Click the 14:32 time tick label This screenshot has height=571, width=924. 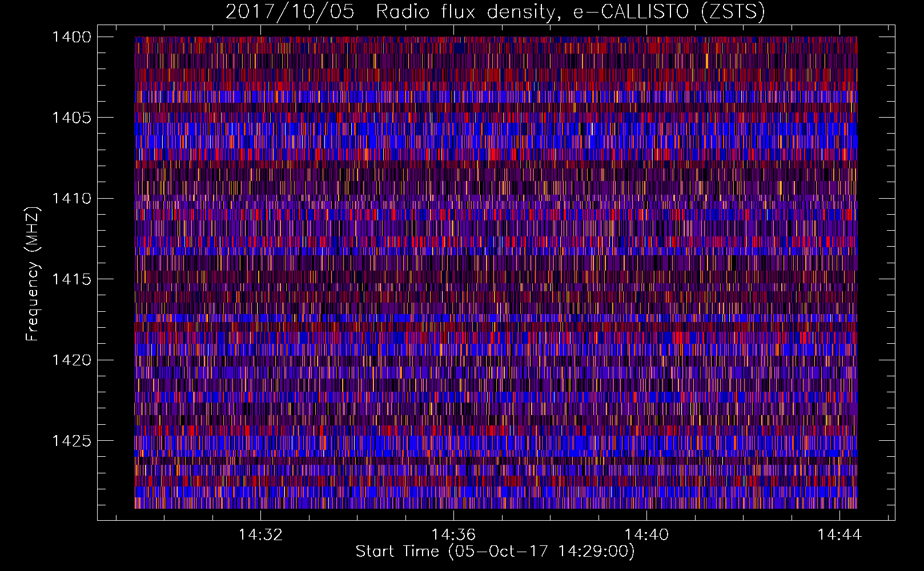click(x=260, y=534)
